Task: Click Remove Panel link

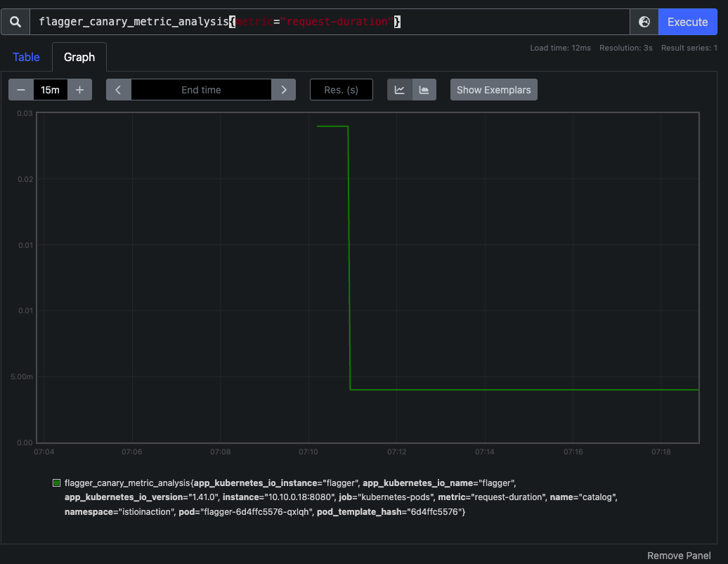Action: tap(679, 556)
